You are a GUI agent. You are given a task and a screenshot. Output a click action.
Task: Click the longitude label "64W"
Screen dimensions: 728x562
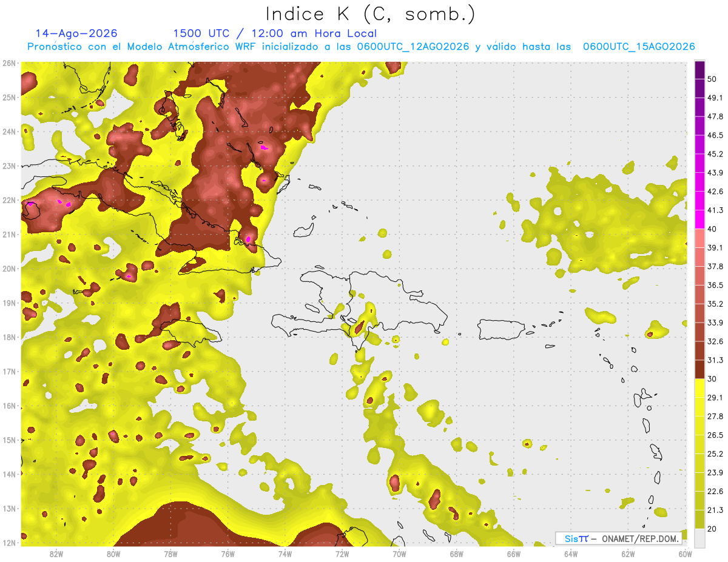pyautogui.click(x=571, y=554)
